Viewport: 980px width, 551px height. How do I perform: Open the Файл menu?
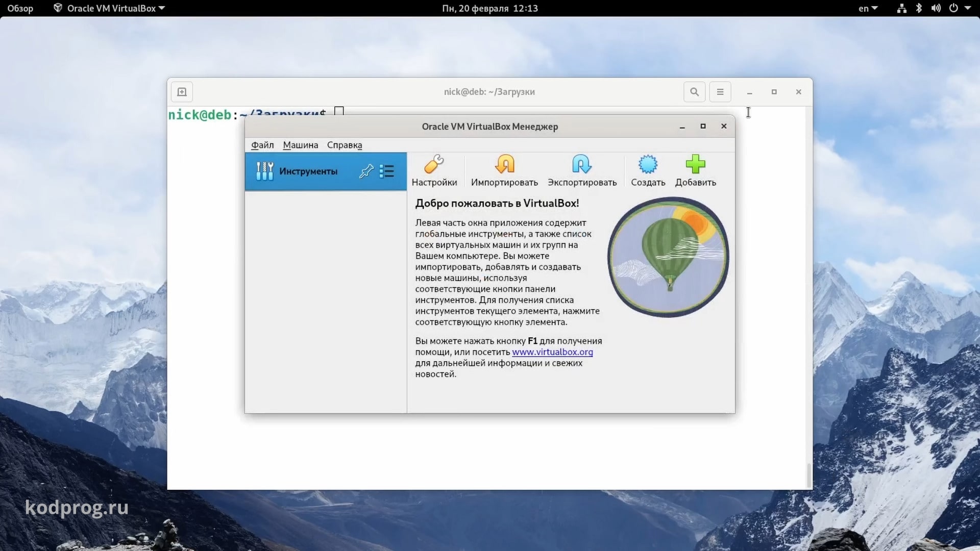coord(262,145)
